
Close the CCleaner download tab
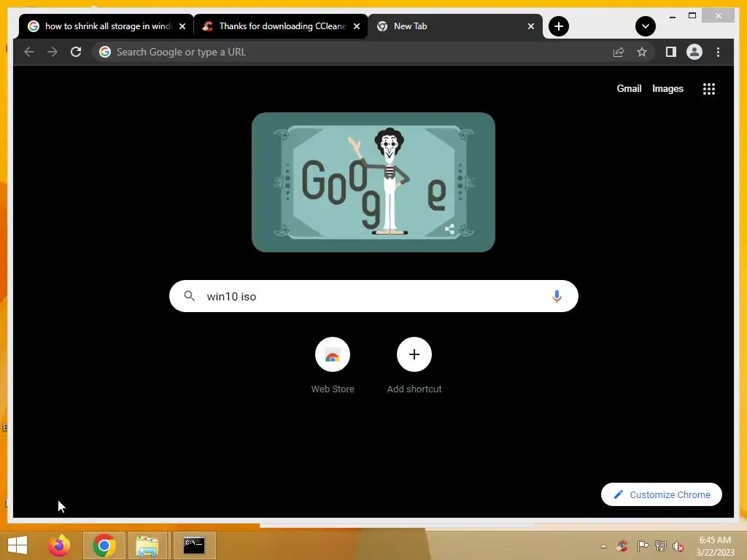356,26
